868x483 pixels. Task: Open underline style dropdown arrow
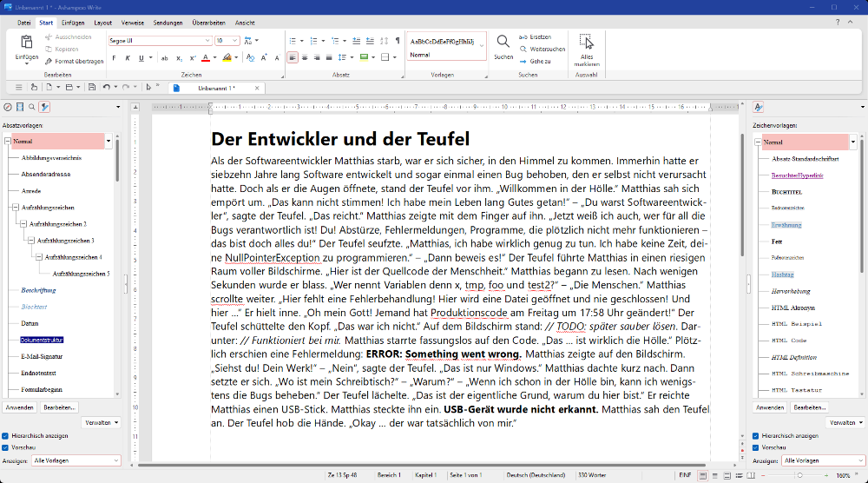pos(150,57)
